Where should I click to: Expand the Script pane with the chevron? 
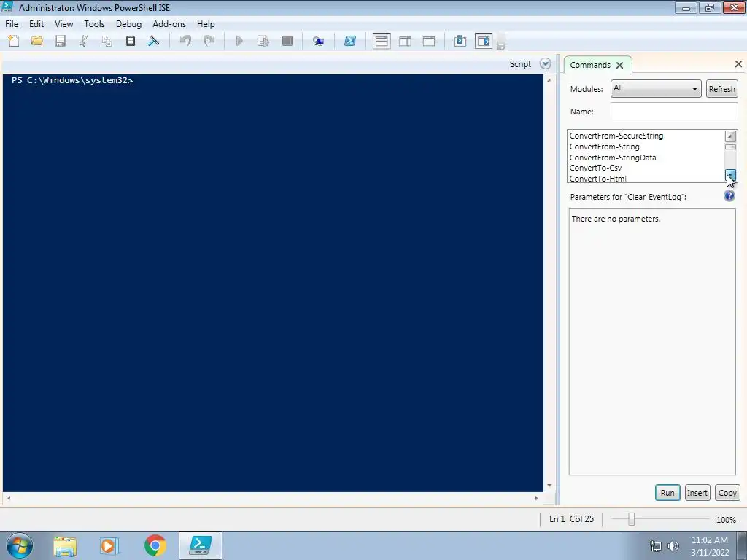(546, 64)
